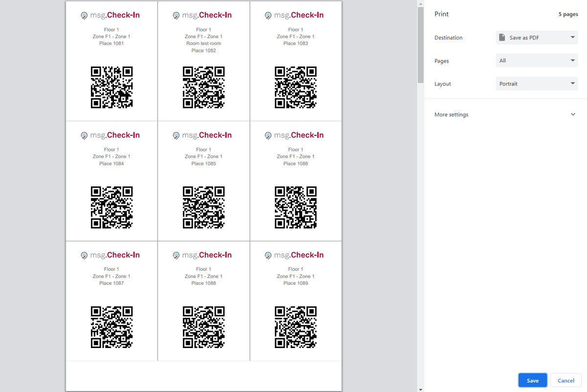Open the Destination dropdown
This screenshot has height=392, width=587.
pyautogui.click(x=537, y=38)
